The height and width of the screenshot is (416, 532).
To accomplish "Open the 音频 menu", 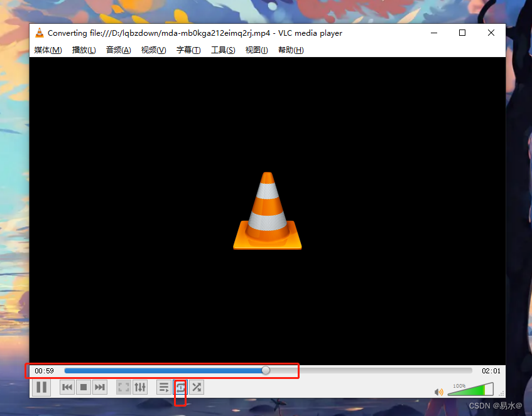I will pyautogui.click(x=118, y=50).
